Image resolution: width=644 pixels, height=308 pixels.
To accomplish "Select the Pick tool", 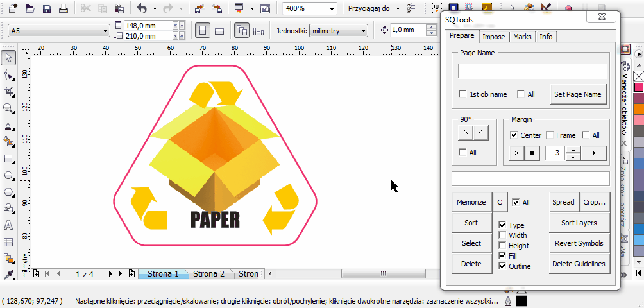I will pyautogui.click(x=8, y=58).
